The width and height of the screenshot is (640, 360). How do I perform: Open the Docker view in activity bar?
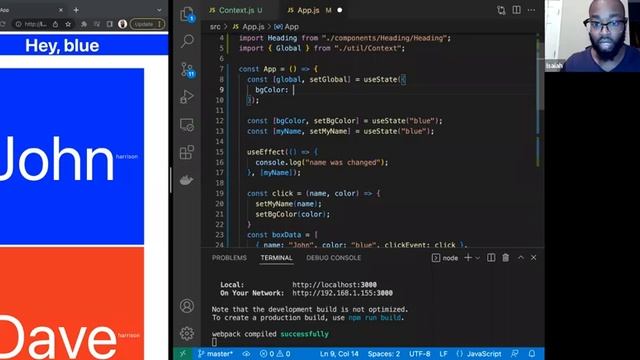pyautogui.click(x=187, y=180)
